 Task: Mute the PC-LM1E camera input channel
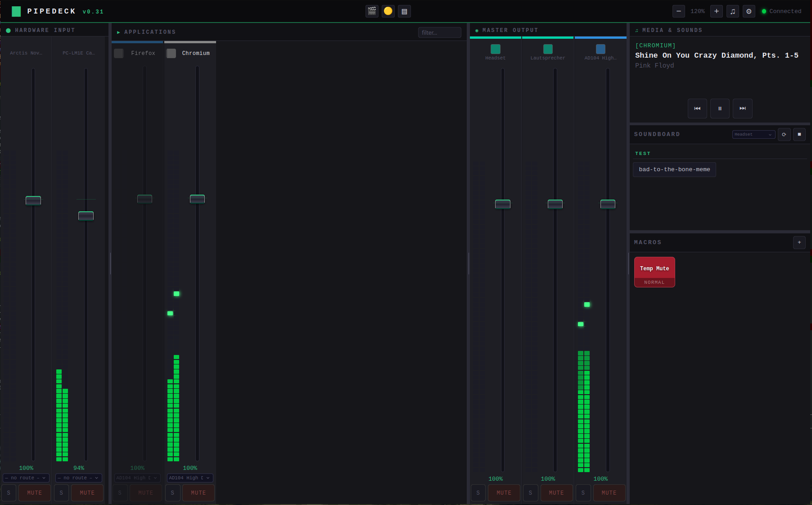click(x=87, y=493)
